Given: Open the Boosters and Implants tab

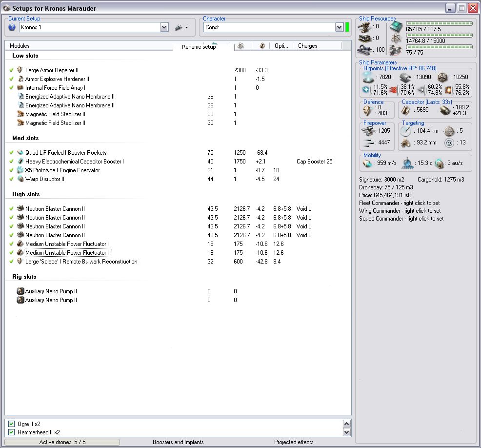Looking at the screenshot, I should pos(178,442).
